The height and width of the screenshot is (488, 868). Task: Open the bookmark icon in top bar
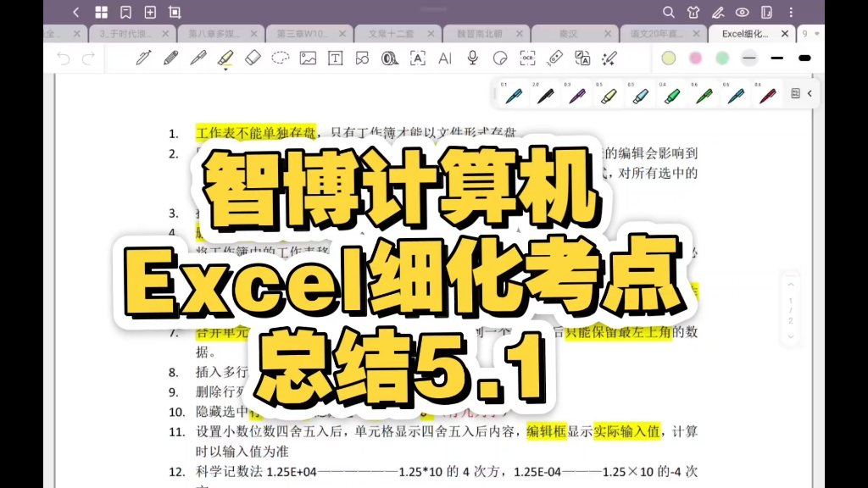(x=125, y=12)
